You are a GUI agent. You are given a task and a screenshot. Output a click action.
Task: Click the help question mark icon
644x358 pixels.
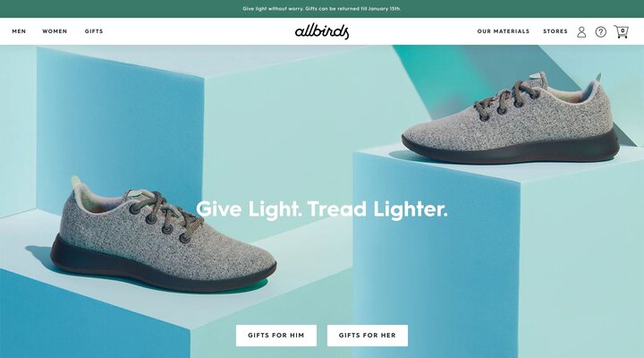pyautogui.click(x=600, y=31)
